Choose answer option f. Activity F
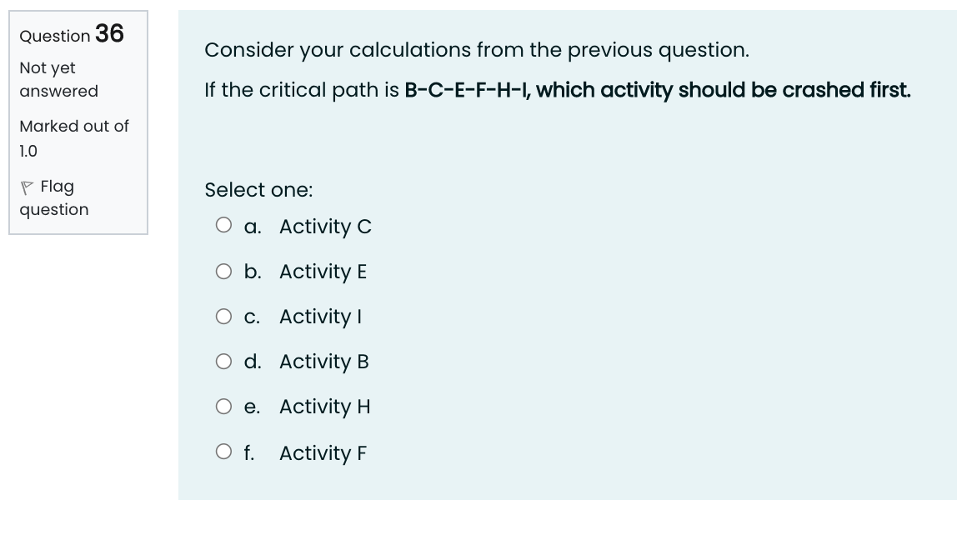This screenshot has width=957, height=560. click(322, 452)
